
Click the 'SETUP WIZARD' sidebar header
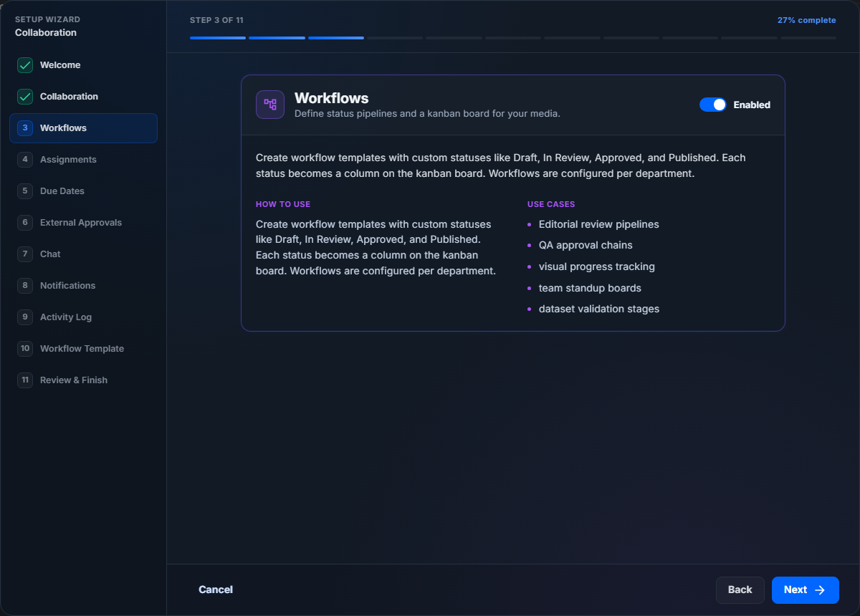pos(48,19)
